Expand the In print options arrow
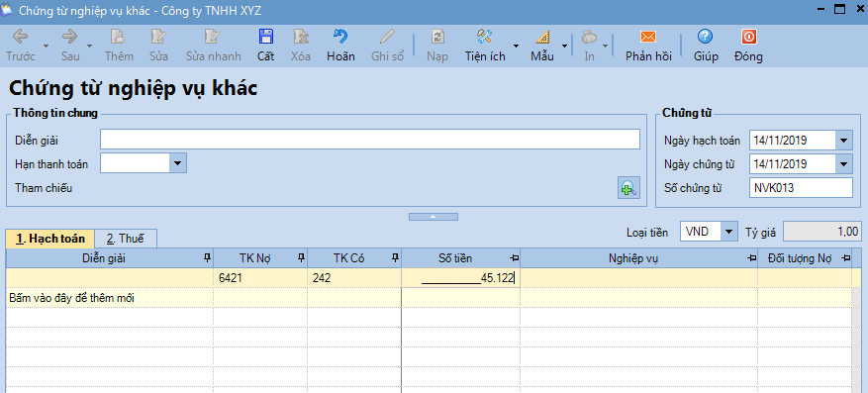Image resolution: width=868 pixels, height=393 pixels. (606, 46)
